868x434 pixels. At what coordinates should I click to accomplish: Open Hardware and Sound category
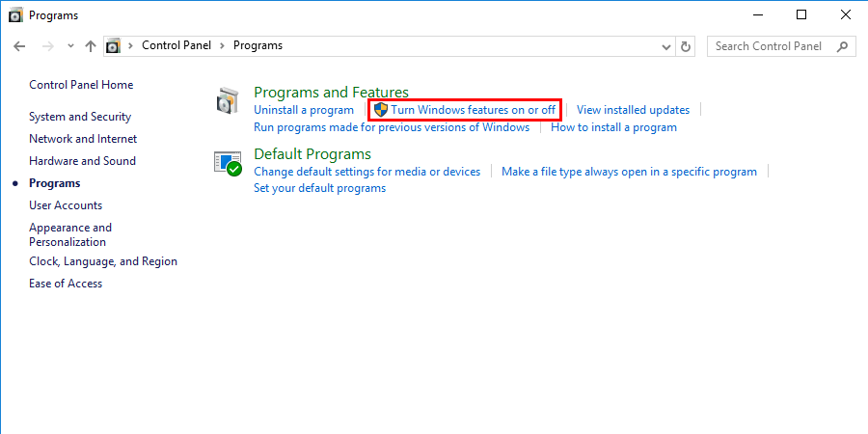(x=83, y=161)
